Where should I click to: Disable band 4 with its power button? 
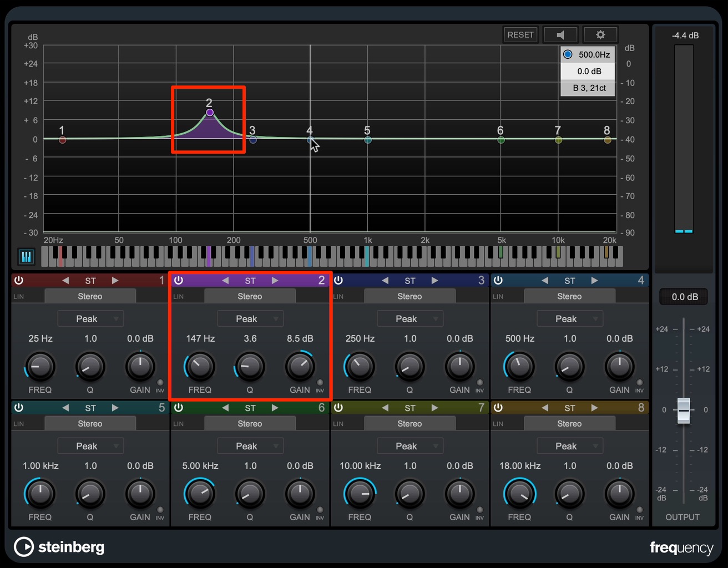click(498, 281)
